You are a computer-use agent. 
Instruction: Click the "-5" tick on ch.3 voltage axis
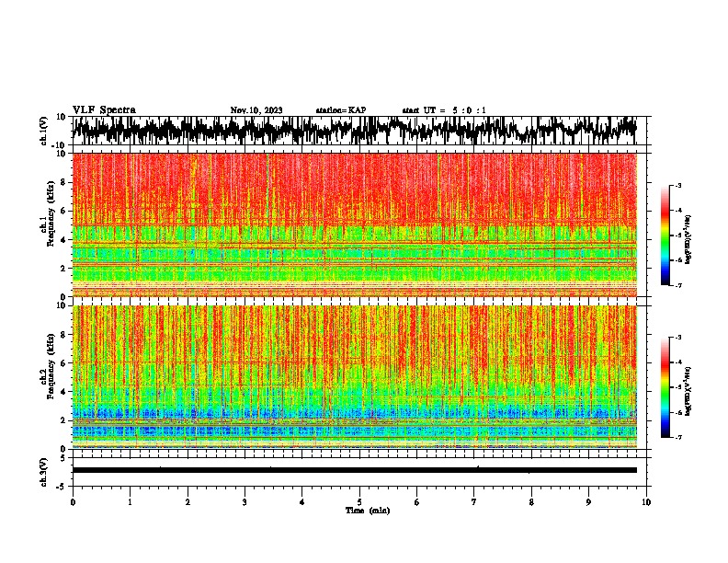pyautogui.click(x=61, y=487)
